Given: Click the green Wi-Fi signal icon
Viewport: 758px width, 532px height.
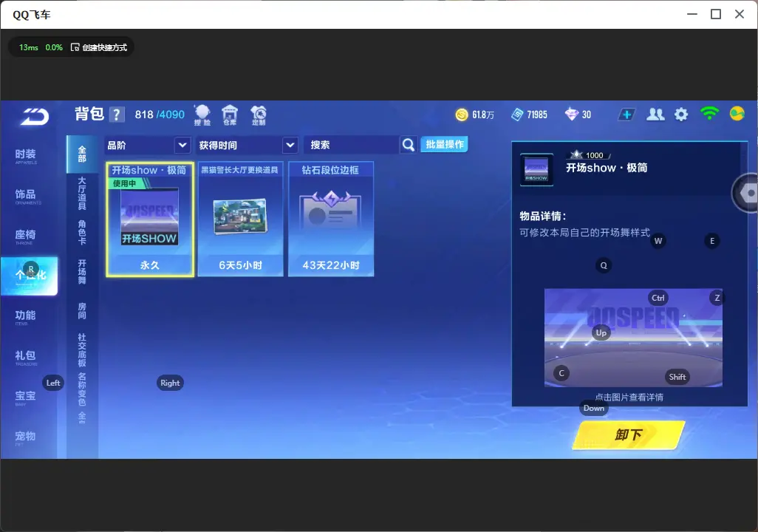Looking at the screenshot, I should pos(709,114).
